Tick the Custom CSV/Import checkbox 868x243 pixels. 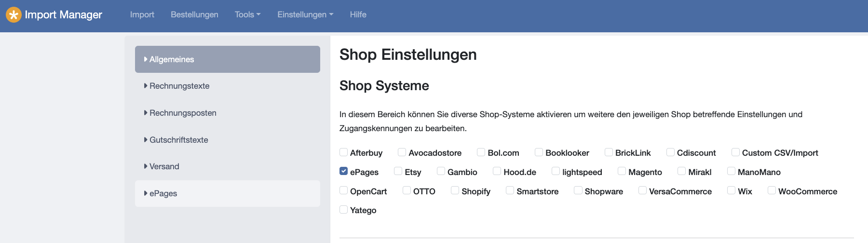[735, 152]
